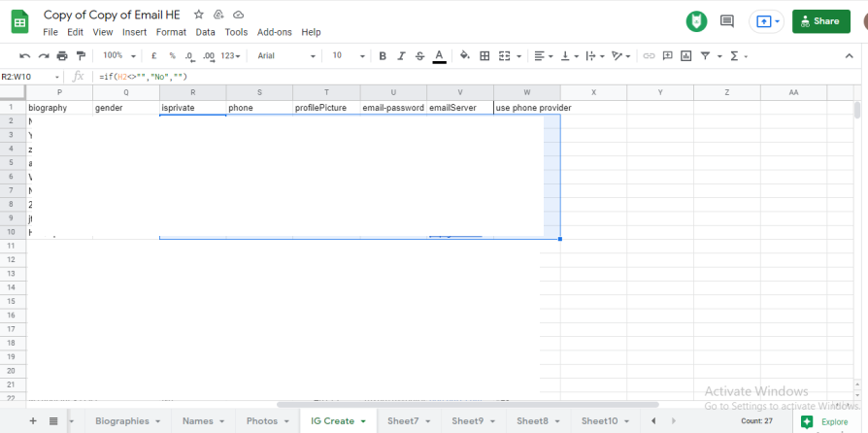868x433 pixels.
Task: Open the text wrapping dropdown
Action: coord(595,56)
